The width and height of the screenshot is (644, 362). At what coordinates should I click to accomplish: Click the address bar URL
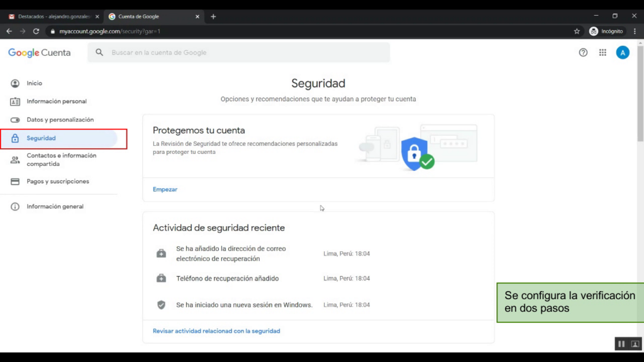(109, 31)
